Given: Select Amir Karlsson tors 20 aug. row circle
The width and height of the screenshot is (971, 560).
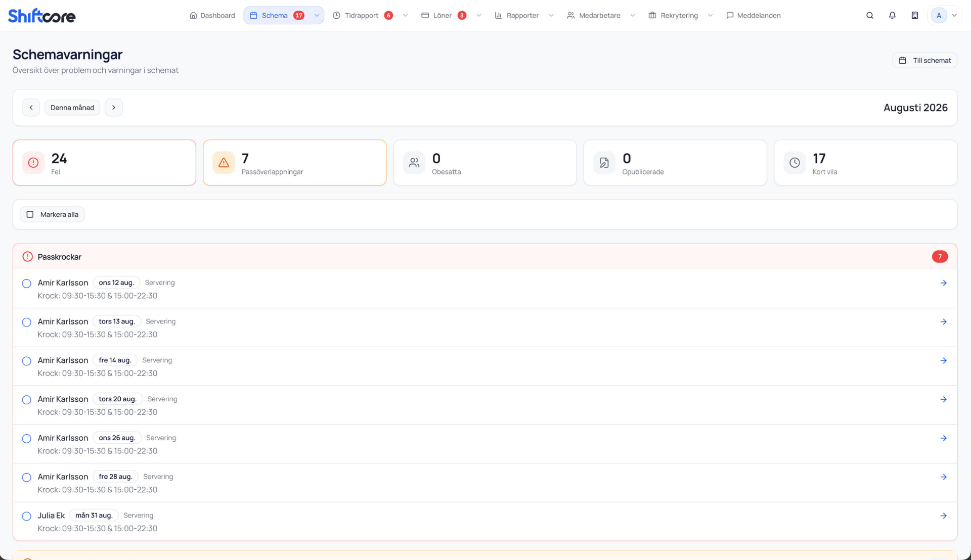Looking at the screenshot, I should click(x=27, y=400).
